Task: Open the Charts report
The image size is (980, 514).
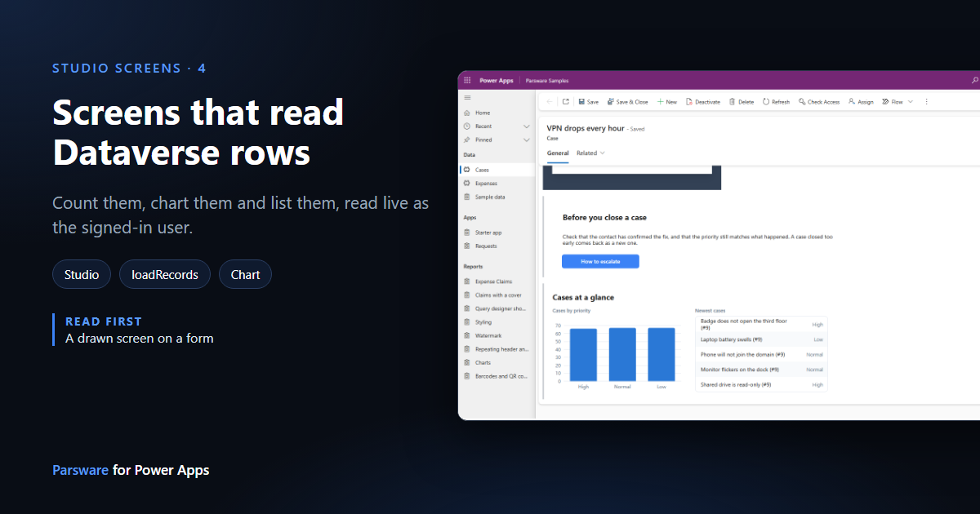Action: (497, 362)
